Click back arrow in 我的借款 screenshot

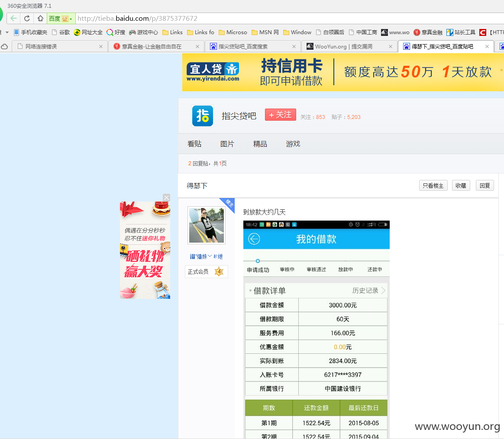tap(254, 239)
